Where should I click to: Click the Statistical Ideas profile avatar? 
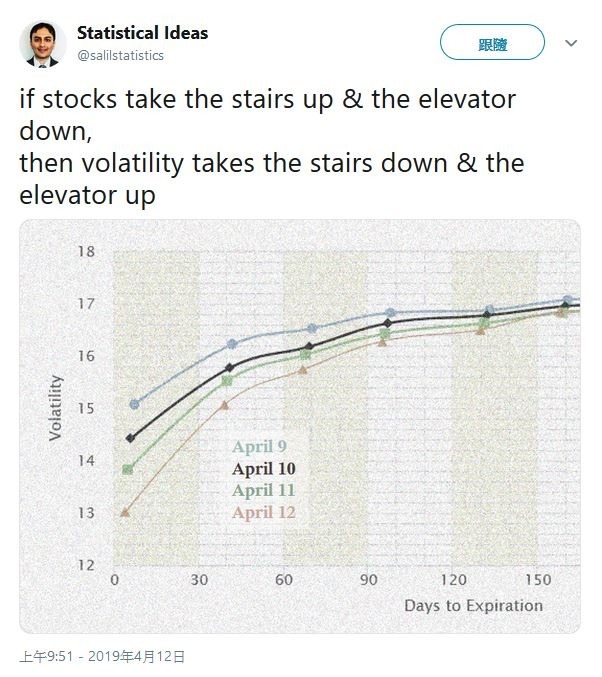pyautogui.click(x=43, y=44)
